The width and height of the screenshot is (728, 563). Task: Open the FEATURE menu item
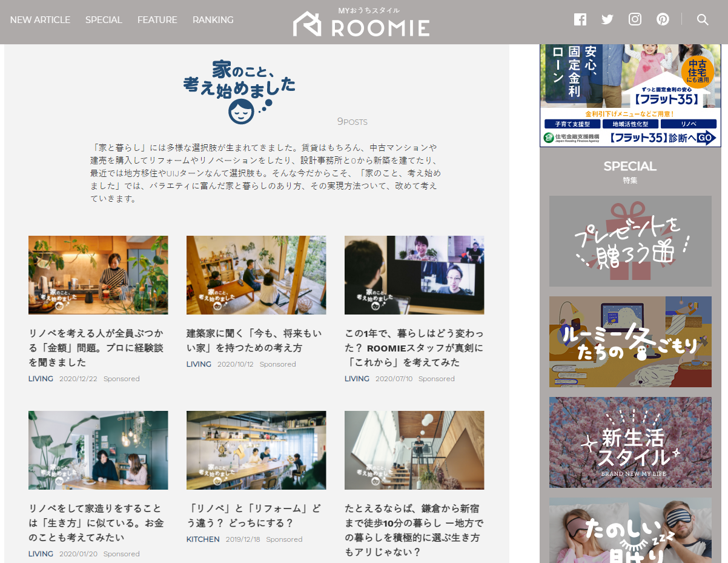(x=157, y=20)
